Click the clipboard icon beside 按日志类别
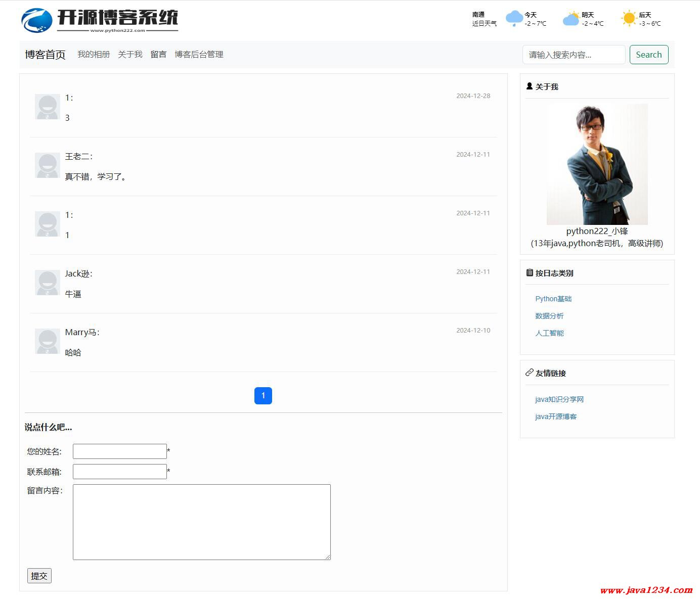700x602 pixels. click(530, 273)
